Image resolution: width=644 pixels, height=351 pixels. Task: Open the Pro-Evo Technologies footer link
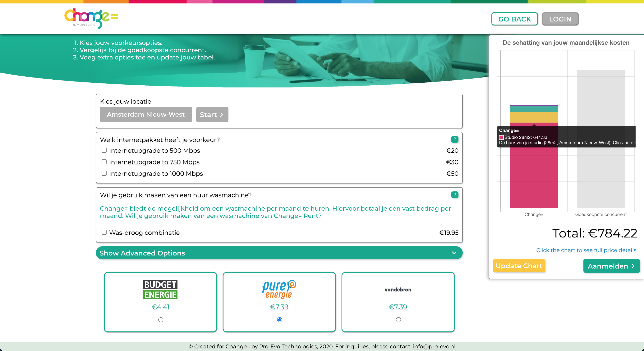coord(288,347)
